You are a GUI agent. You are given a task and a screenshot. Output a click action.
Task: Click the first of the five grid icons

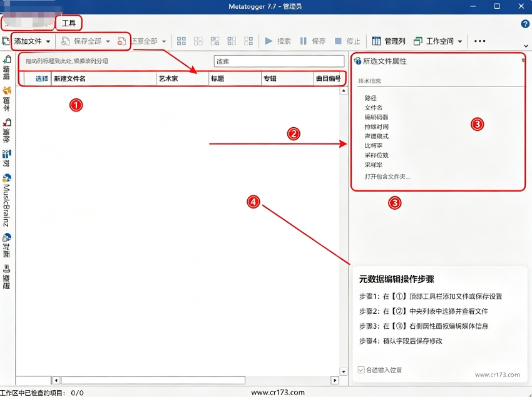(182, 41)
